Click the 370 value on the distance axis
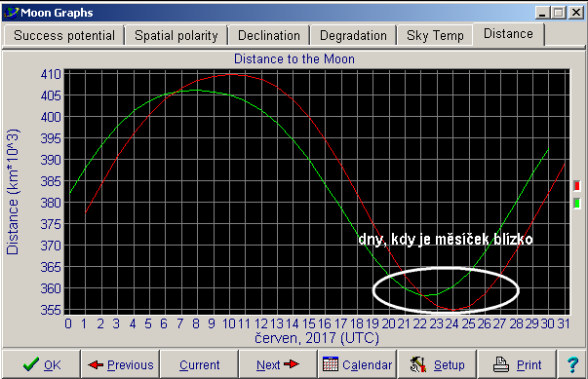 pos(51,246)
